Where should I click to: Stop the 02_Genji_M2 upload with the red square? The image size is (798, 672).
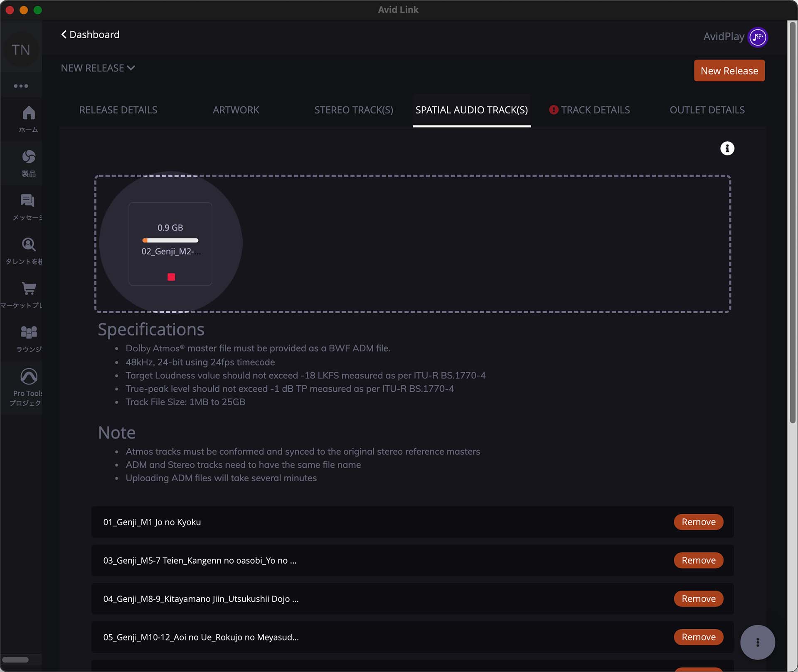tap(171, 277)
